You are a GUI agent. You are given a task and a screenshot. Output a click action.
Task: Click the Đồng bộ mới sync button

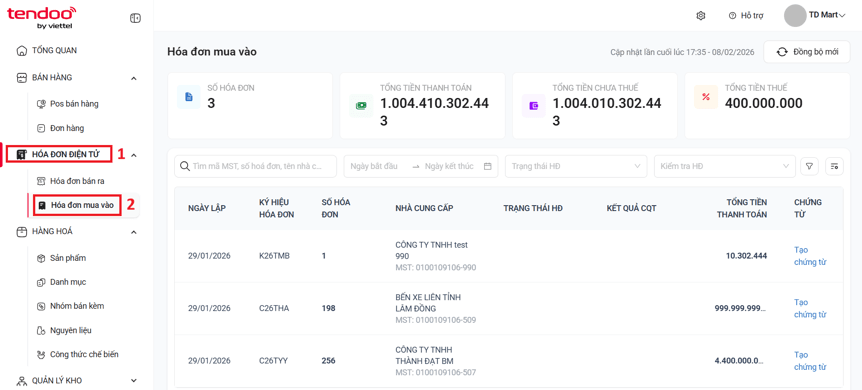coord(807,52)
